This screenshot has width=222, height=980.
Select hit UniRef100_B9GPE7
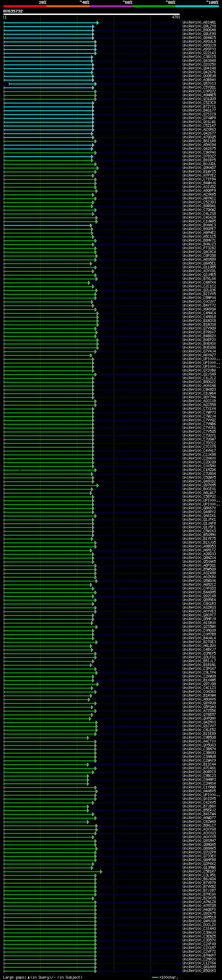coord(199,229)
